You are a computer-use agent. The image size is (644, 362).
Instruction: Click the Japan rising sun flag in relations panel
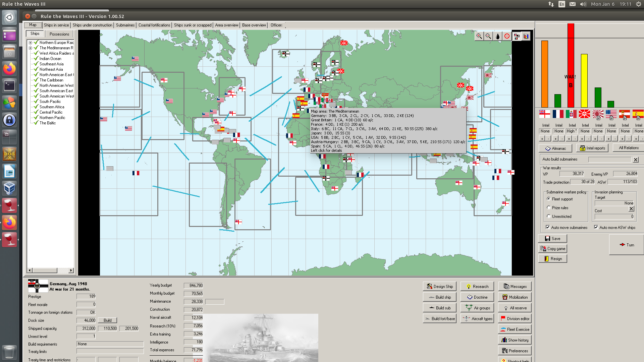pos(598,114)
